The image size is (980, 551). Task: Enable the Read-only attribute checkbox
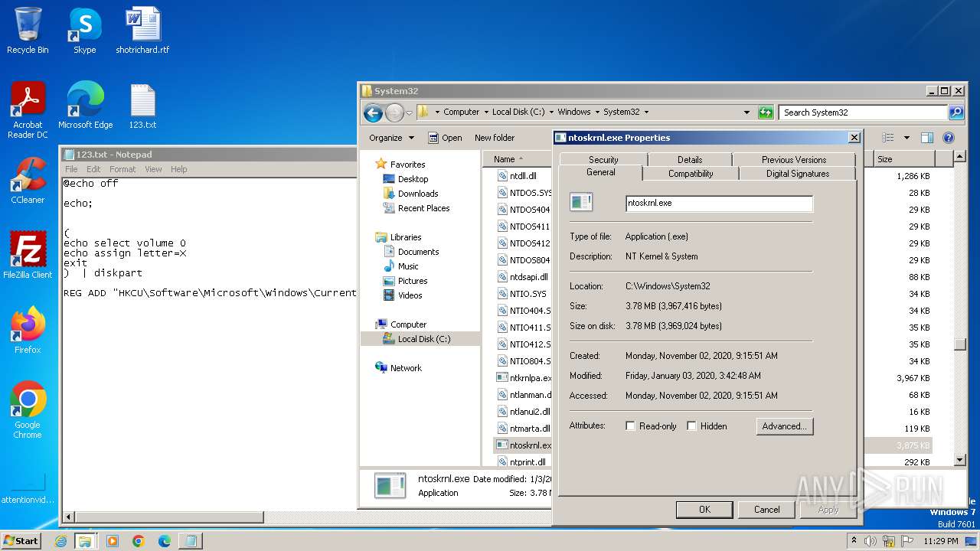click(630, 426)
